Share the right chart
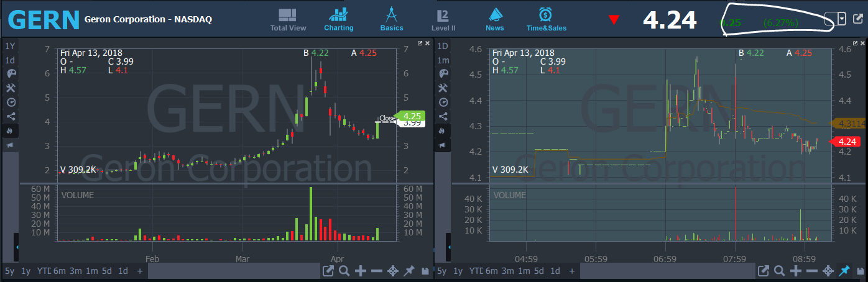Screen dimensions: 868x282 pos(443,117)
